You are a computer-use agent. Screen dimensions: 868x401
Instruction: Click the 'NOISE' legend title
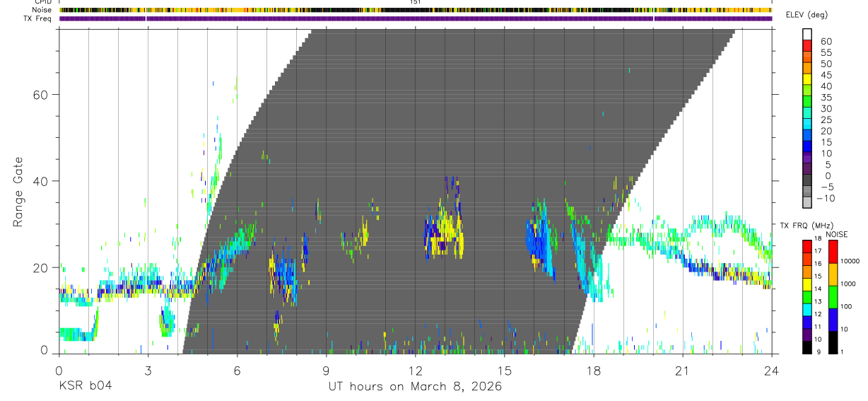(x=836, y=234)
